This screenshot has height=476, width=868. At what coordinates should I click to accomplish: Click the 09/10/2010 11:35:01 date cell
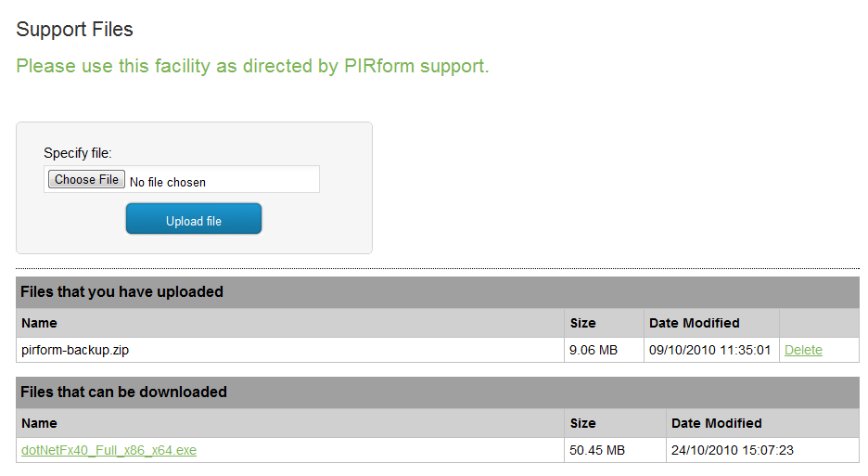[710, 350]
